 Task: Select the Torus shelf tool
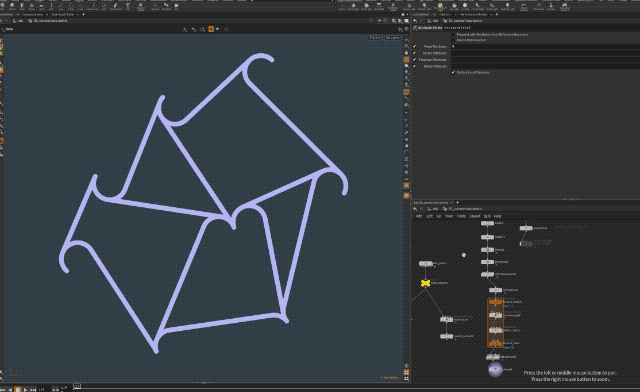31,6
